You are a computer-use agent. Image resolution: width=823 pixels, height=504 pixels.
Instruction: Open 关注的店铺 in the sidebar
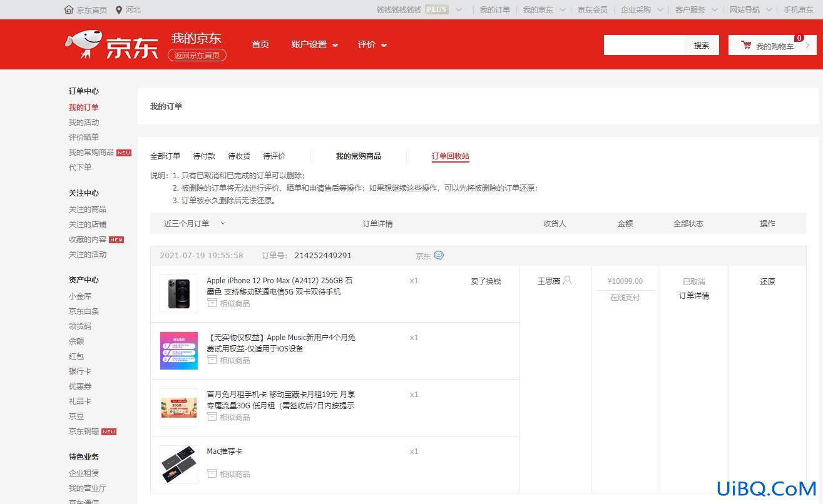pyautogui.click(x=88, y=224)
